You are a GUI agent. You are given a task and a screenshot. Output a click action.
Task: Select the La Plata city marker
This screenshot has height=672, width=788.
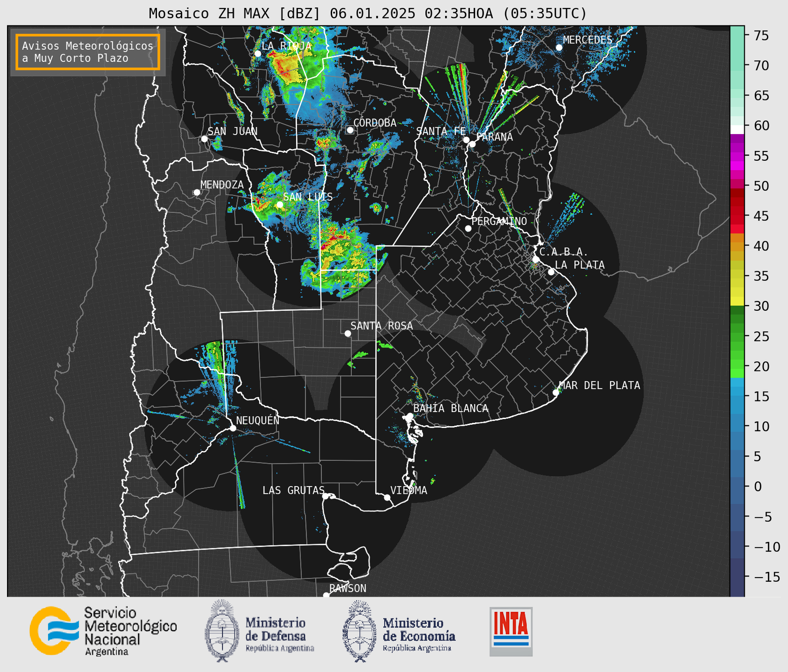coord(551,272)
